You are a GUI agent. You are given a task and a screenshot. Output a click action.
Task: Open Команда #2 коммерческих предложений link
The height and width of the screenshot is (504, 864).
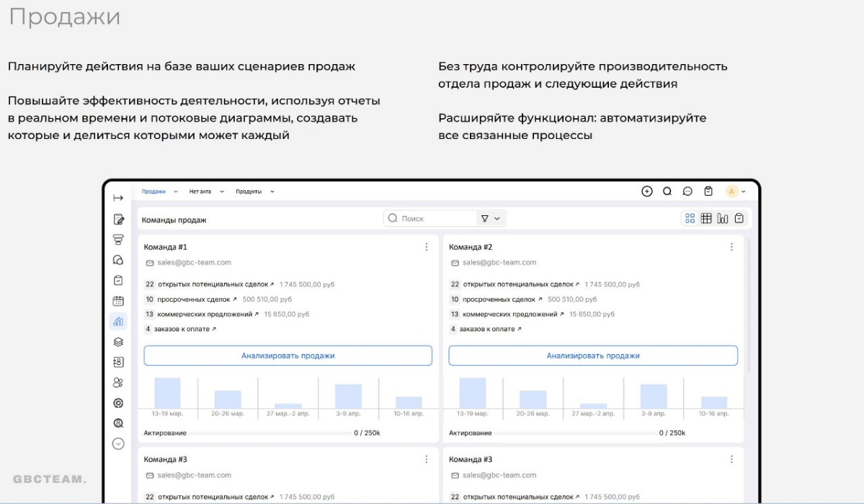click(x=513, y=314)
